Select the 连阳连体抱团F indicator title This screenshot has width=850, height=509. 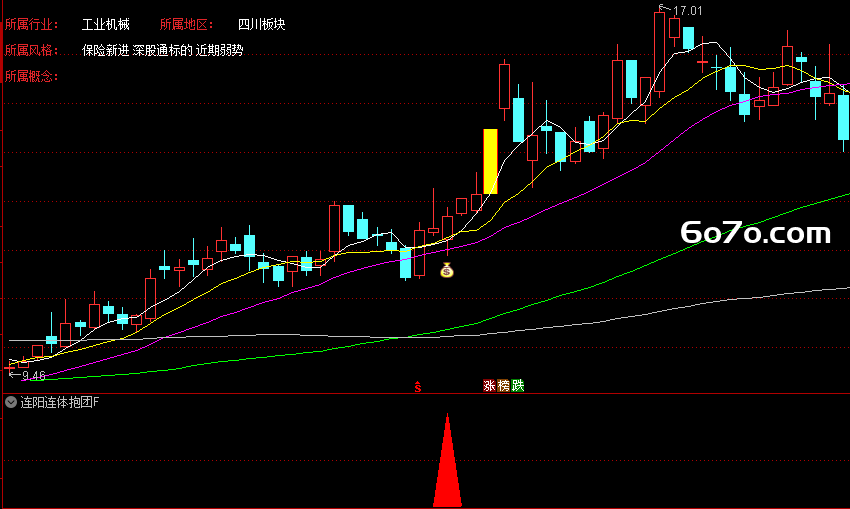(x=60, y=402)
